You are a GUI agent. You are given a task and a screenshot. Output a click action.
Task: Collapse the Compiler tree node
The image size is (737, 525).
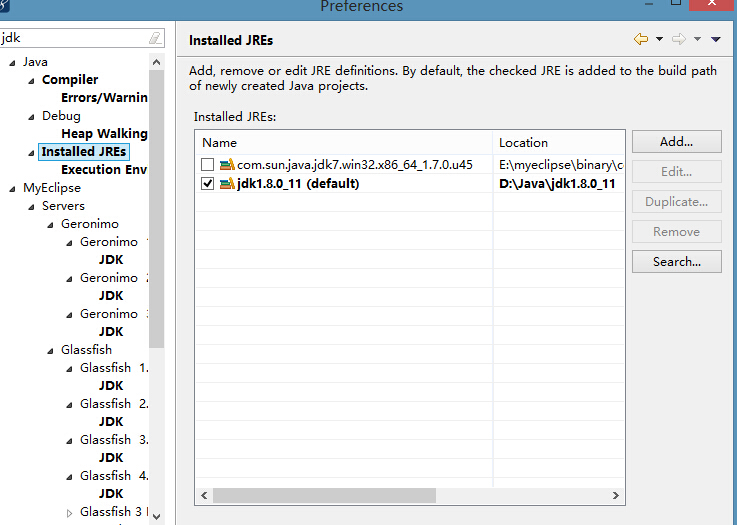click(31, 81)
